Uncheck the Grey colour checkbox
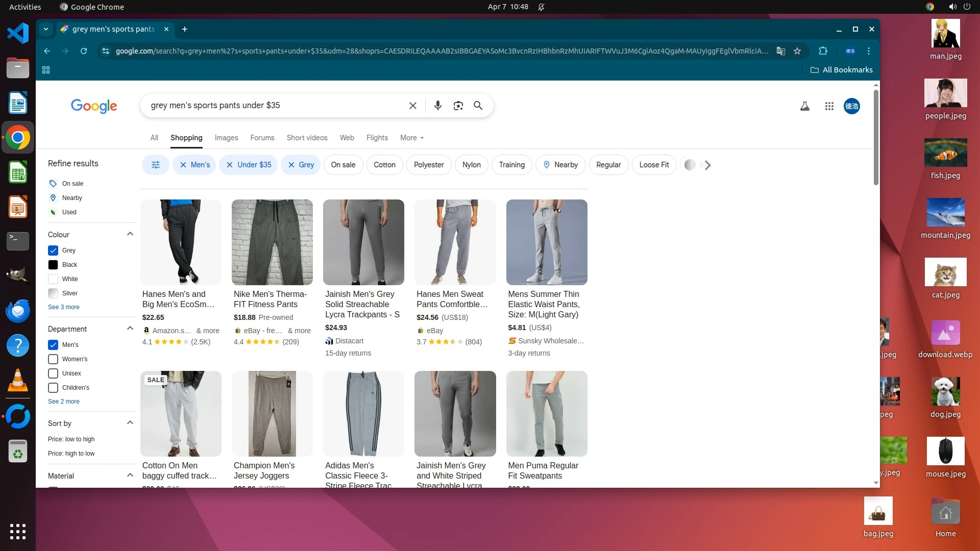The width and height of the screenshot is (980, 551). [53, 251]
